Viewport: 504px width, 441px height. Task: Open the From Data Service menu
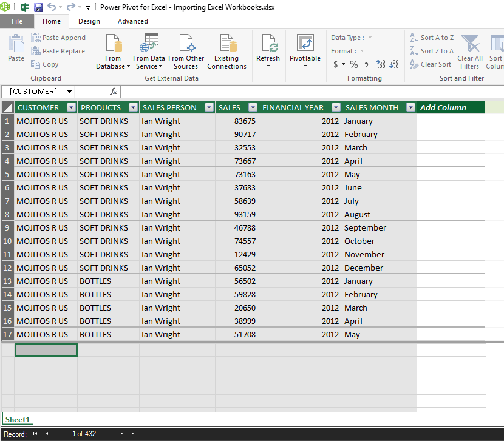click(149, 52)
